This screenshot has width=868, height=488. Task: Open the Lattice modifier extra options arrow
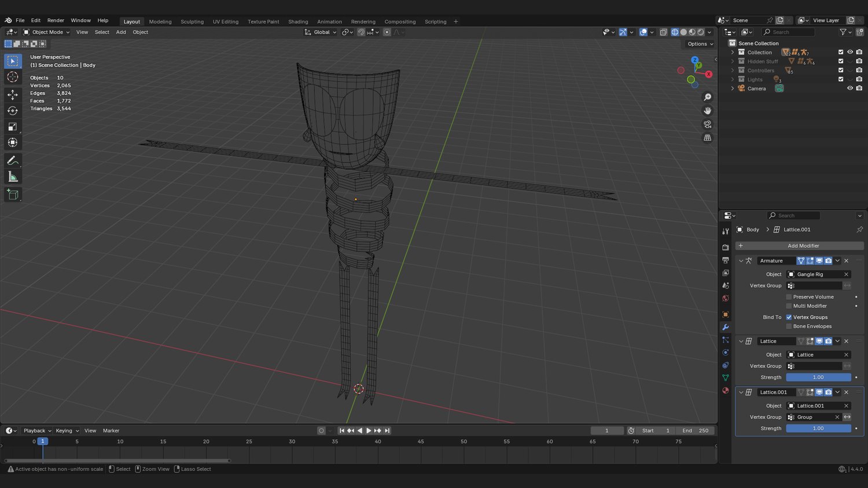click(x=837, y=342)
